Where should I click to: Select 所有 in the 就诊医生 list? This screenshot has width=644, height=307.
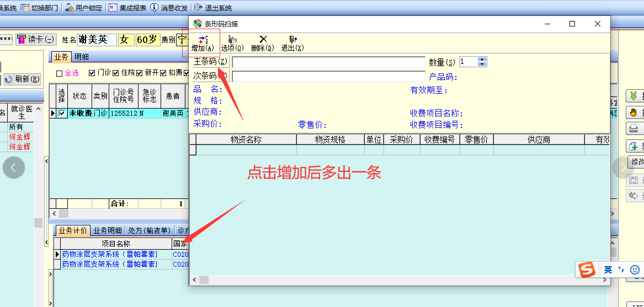click(x=21, y=127)
